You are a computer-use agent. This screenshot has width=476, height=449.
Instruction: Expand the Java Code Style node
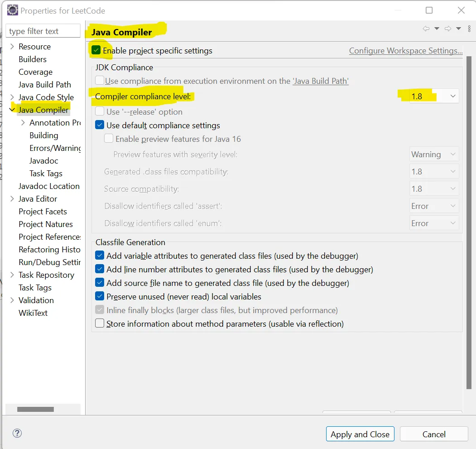[12, 97]
